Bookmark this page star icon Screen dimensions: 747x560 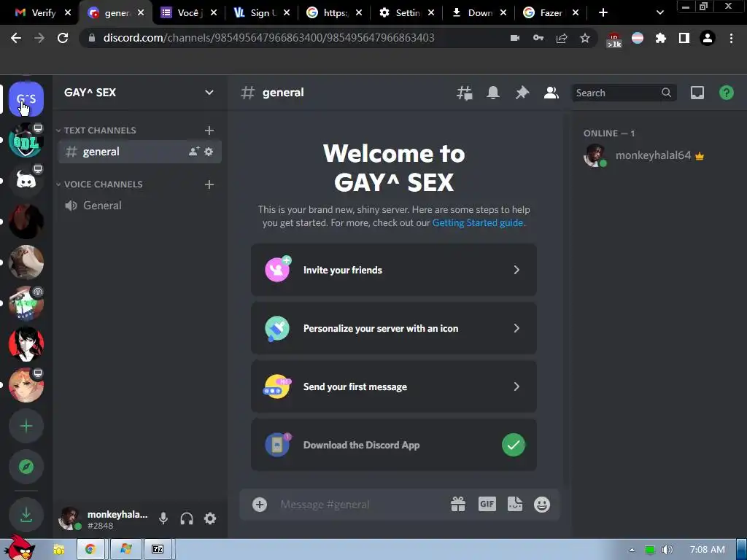[585, 38]
